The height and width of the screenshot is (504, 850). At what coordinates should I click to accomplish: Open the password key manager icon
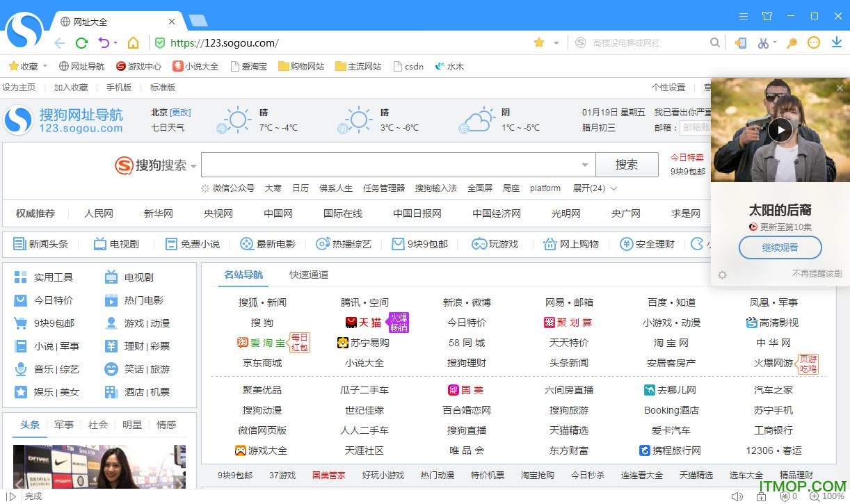click(792, 43)
